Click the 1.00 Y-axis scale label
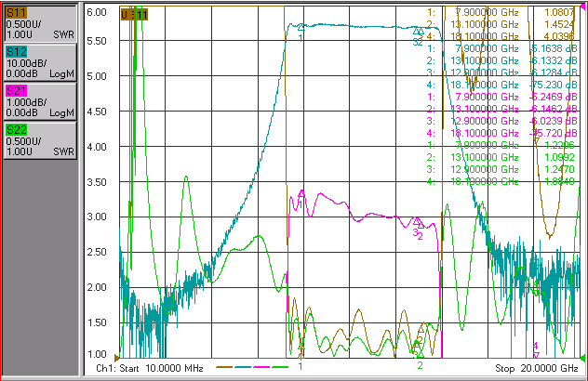This screenshot has width=588, height=381. point(97,354)
